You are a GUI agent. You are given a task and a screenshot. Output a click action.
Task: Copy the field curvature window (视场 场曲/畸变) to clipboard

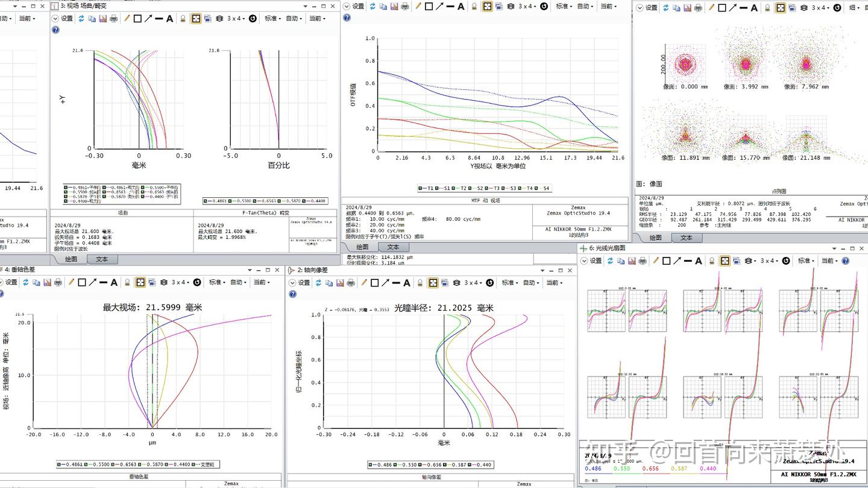point(92,19)
